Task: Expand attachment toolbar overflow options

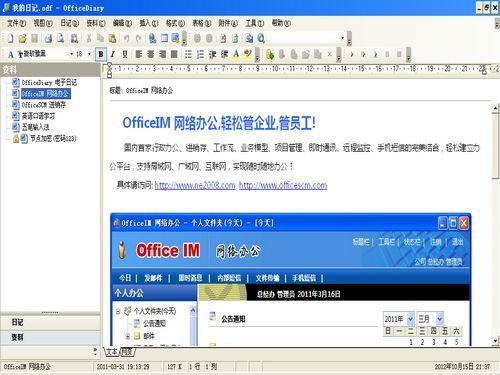Action: coord(338,54)
